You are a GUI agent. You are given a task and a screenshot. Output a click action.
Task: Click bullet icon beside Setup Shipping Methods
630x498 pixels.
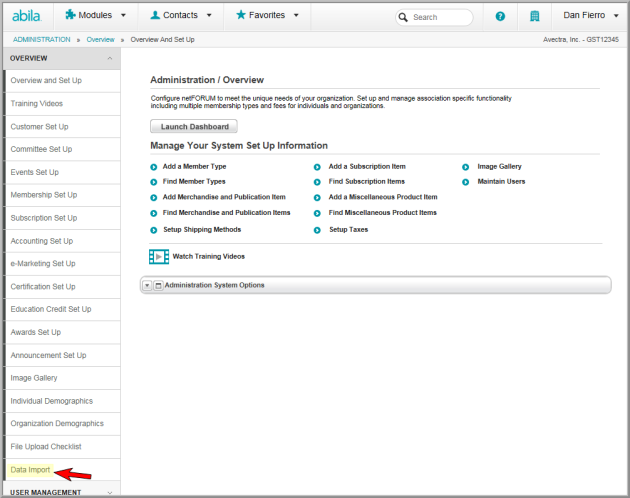[x=153, y=230]
